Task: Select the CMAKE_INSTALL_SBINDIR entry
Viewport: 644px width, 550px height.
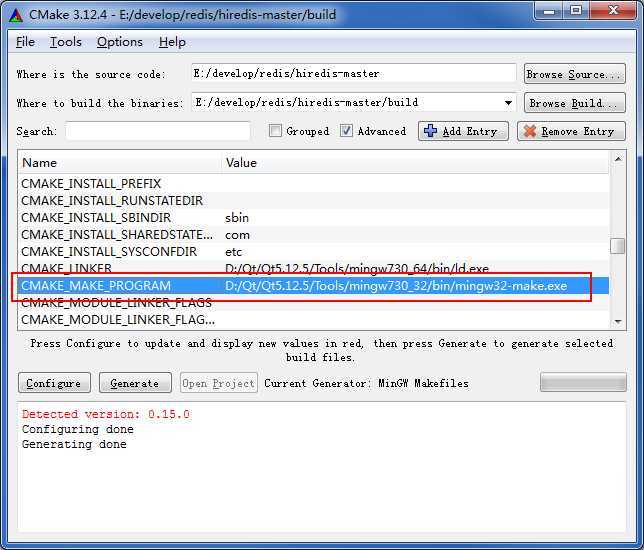Action: pyautogui.click(x=96, y=218)
